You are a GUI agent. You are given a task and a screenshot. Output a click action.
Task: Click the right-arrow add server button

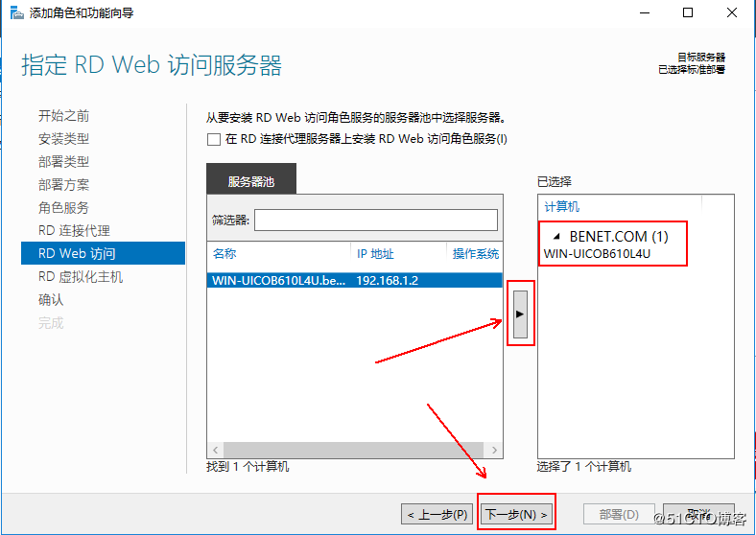[520, 314]
